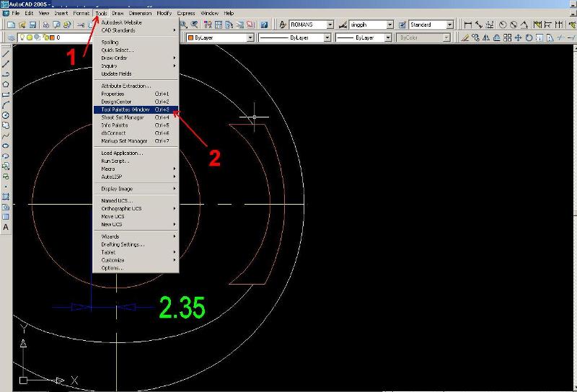Toggle layer 0 freeze sun icon
Screen dimensions: 577x392
(x=30, y=37)
